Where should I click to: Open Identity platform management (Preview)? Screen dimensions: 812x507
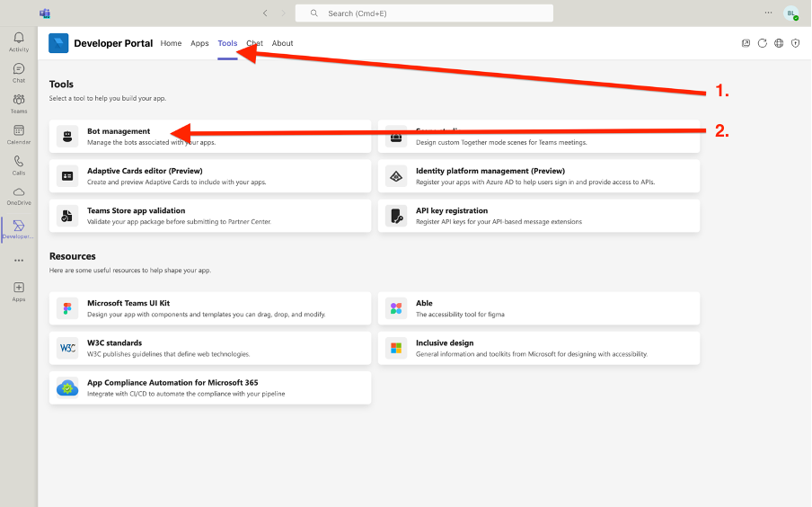539,175
